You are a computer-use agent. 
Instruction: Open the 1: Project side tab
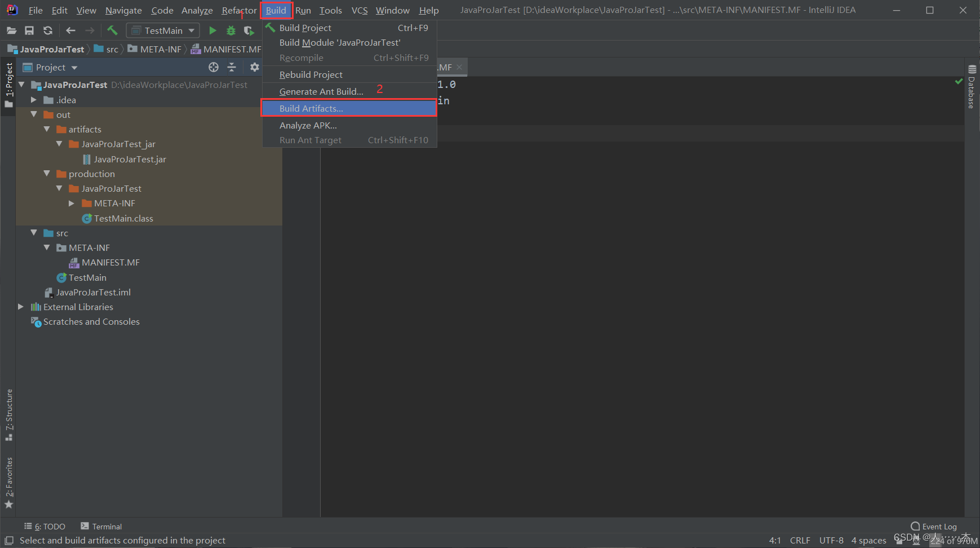coord(9,85)
